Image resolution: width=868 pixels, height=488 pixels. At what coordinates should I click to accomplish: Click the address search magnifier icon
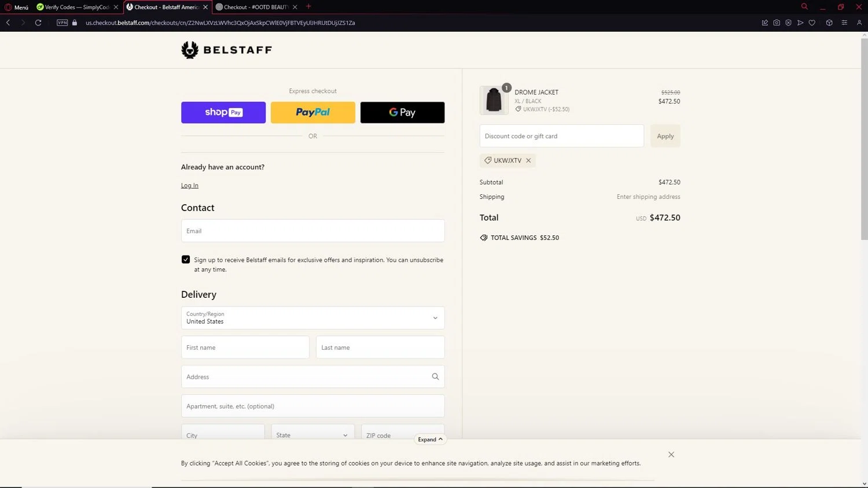click(435, 376)
